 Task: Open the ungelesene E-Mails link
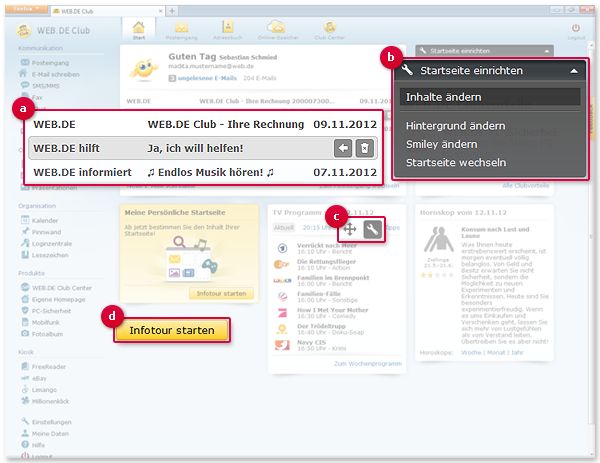[207, 78]
